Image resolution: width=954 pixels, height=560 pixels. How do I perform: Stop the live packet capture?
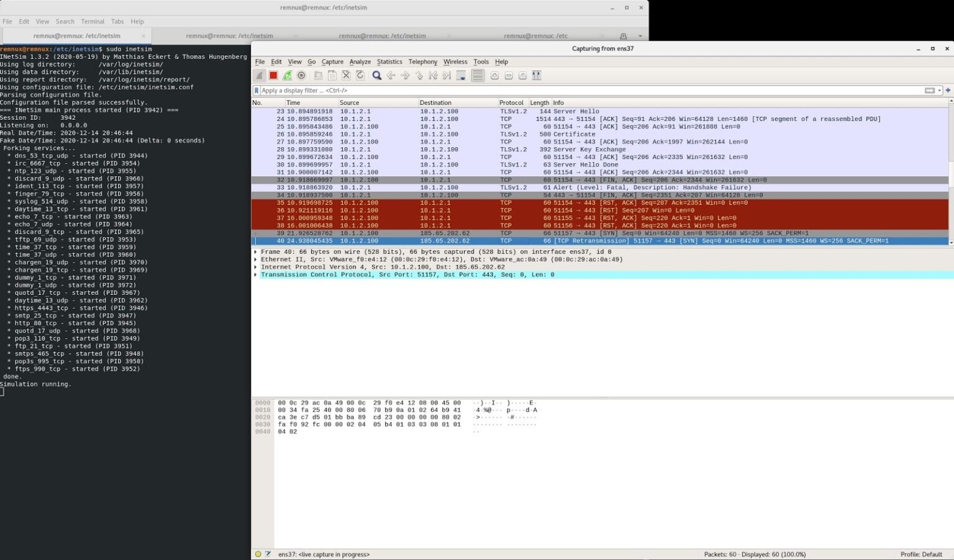tap(273, 75)
